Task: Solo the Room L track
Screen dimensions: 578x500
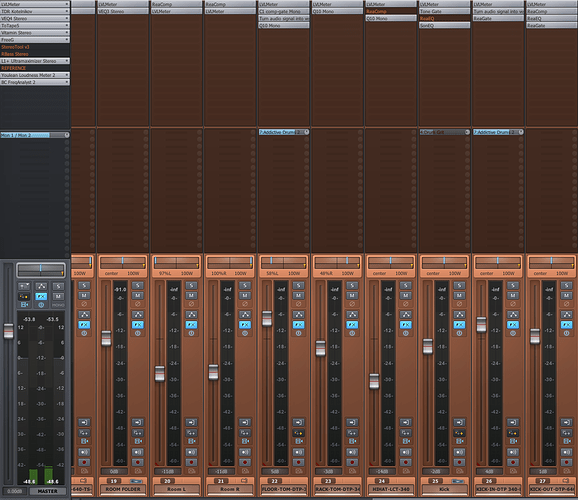Action: [191, 285]
